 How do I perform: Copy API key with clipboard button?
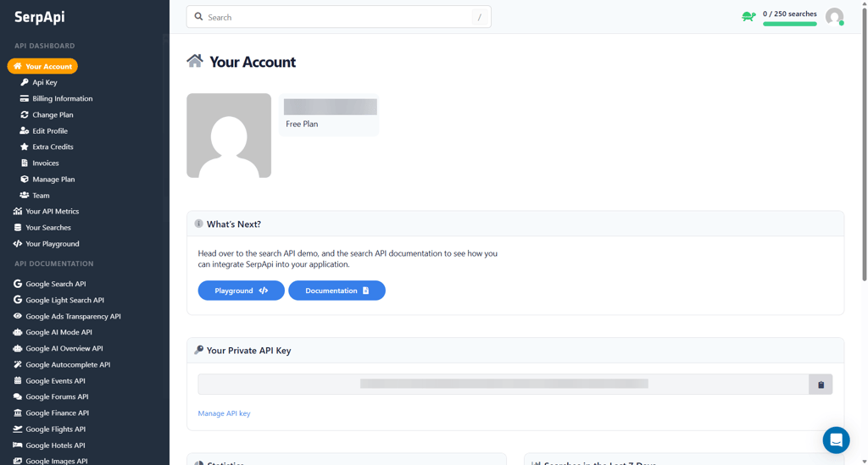click(x=821, y=385)
